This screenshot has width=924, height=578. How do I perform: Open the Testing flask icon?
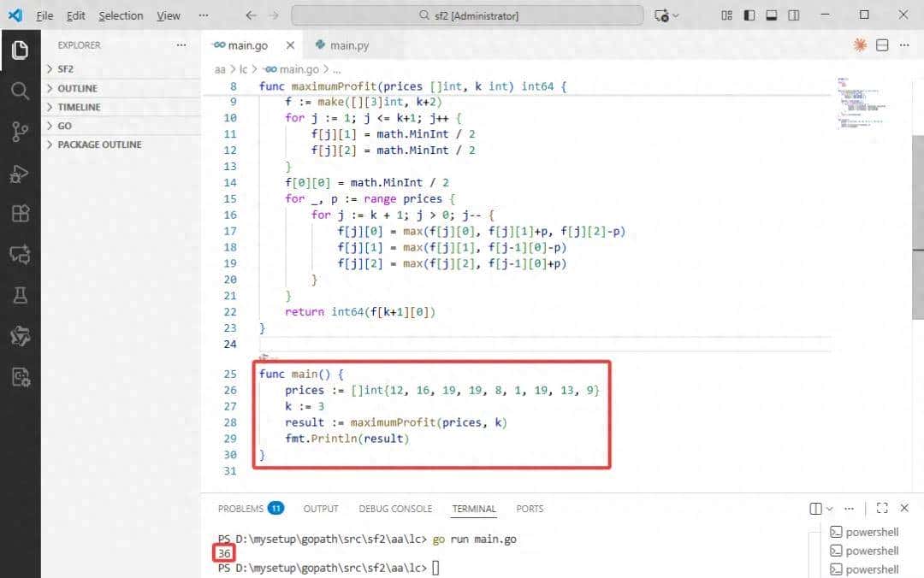pos(20,295)
